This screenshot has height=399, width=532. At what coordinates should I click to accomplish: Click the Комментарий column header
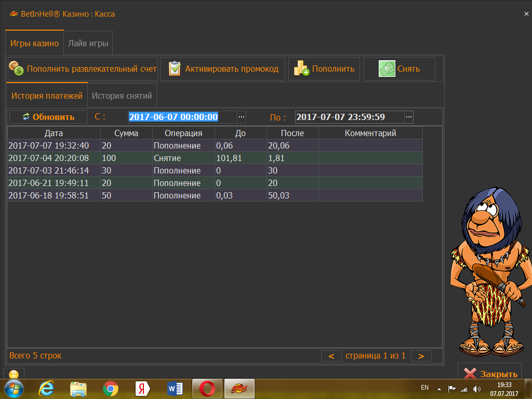click(370, 133)
